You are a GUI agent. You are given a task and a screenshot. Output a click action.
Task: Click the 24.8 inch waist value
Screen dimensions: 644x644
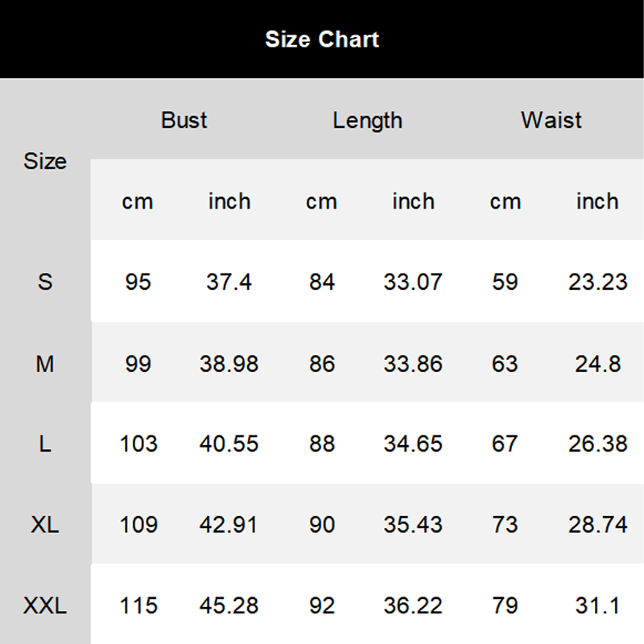(x=597, y=364)
